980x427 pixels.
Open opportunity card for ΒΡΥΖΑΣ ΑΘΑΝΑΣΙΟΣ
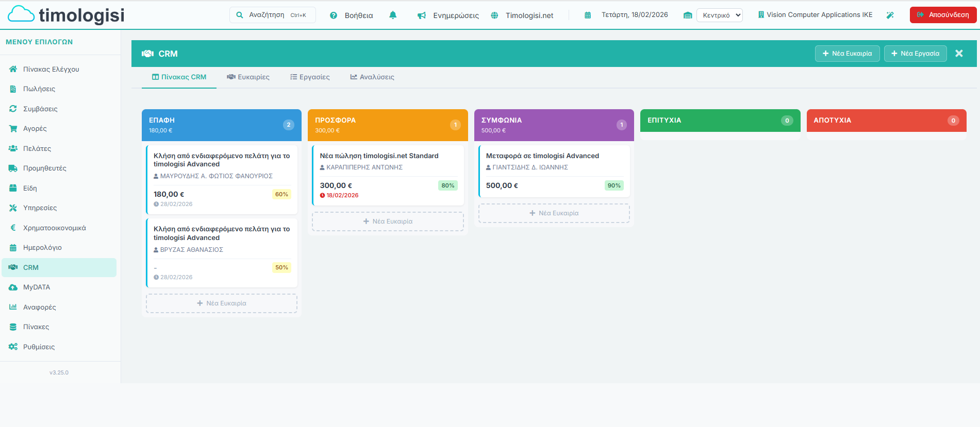point(222,253)
